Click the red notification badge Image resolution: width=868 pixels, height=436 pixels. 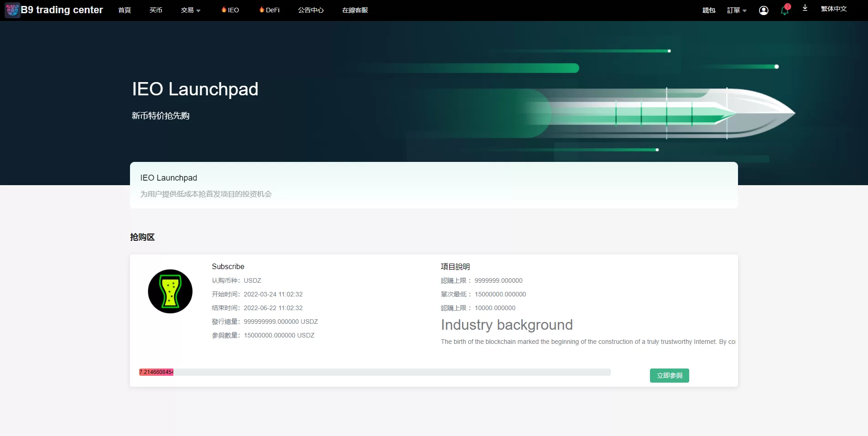788,6
